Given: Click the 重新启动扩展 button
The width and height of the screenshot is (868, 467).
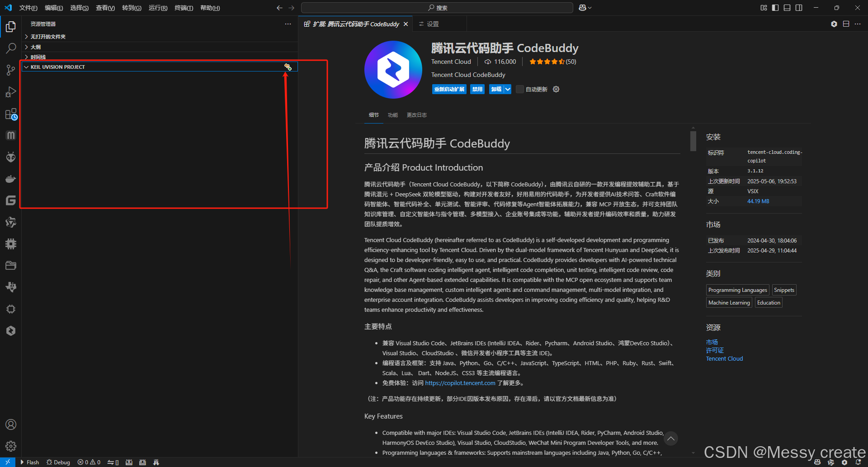Looking at the screenshot, I should [449, 89].
